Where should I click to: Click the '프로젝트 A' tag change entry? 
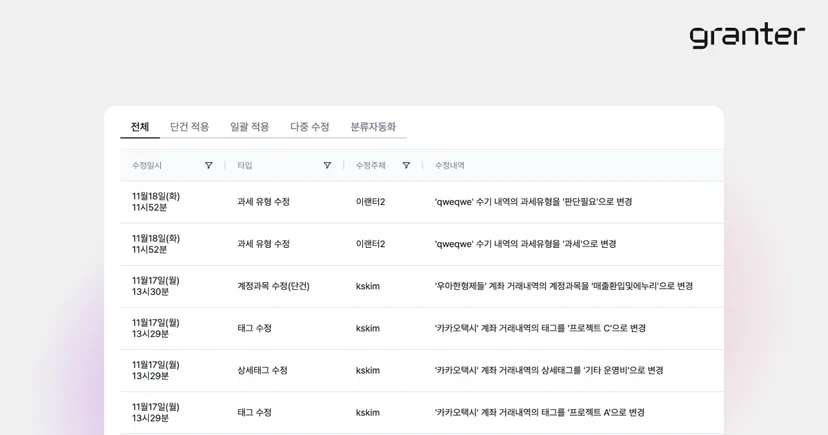click(540, 413)
